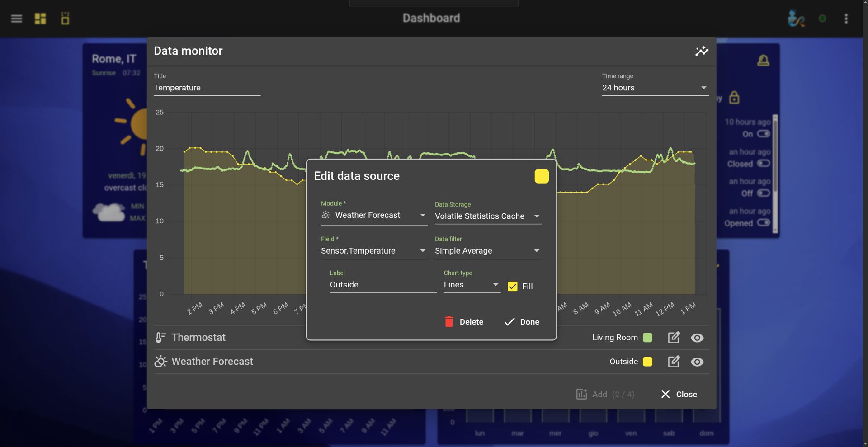868x447 pixels.
Task: Expand the Data Storage dropdown
Action: tap(487, 216)
